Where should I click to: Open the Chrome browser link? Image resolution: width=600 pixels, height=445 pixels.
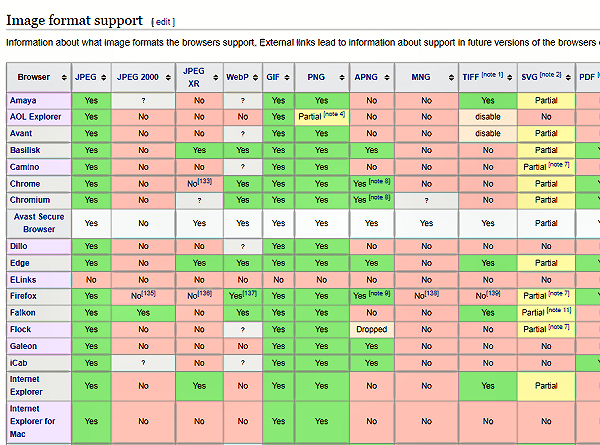click(25, 184)
